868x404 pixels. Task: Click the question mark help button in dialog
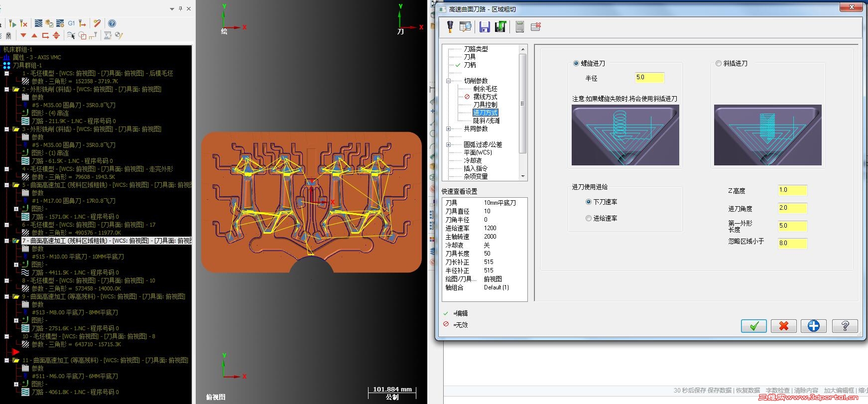845,326
